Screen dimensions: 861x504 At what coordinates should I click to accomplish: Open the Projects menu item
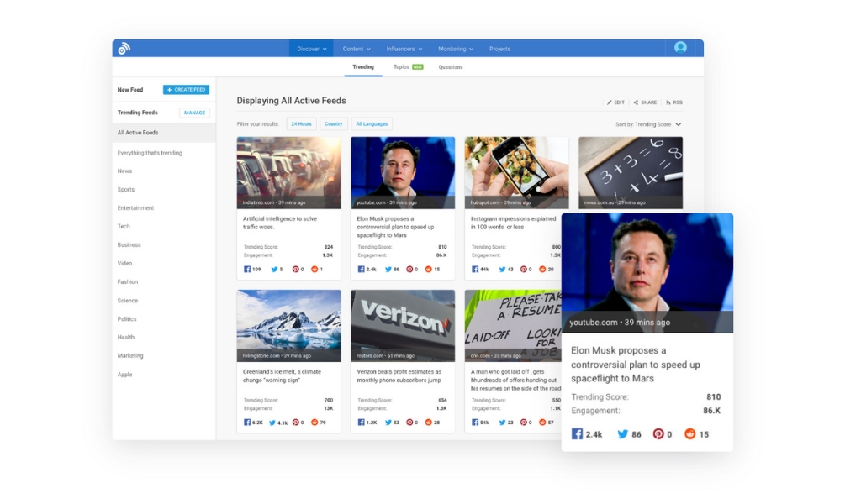tap(499, 49)
